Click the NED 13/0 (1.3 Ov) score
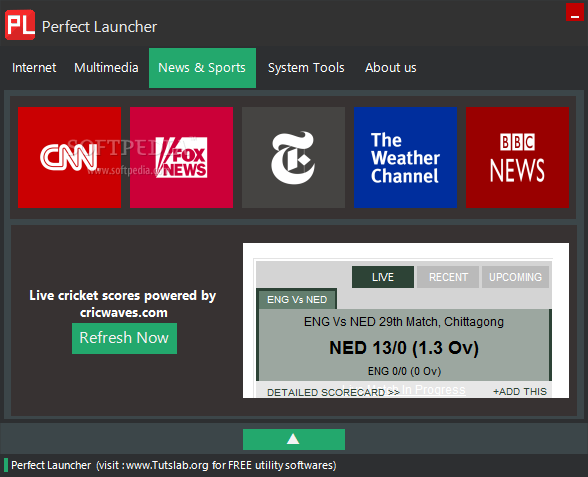The width and height of the screenshot is (588, 477). 404,348
